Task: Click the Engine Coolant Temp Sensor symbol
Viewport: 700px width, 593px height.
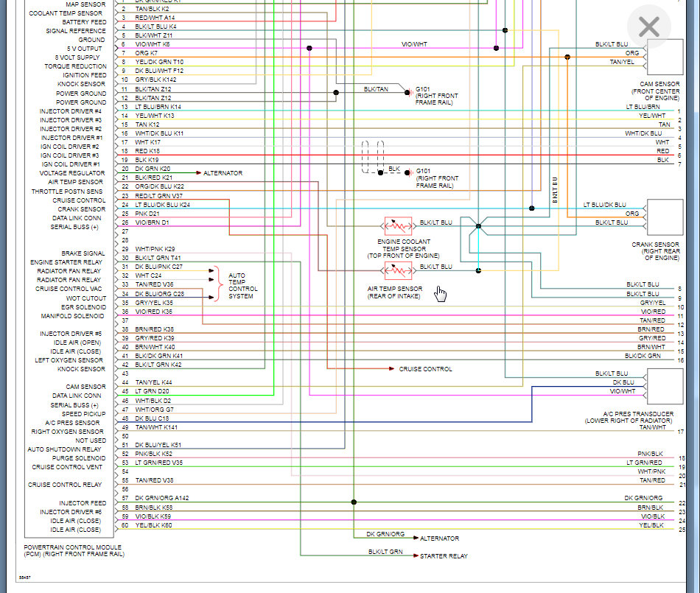Action: coord(398,226)
